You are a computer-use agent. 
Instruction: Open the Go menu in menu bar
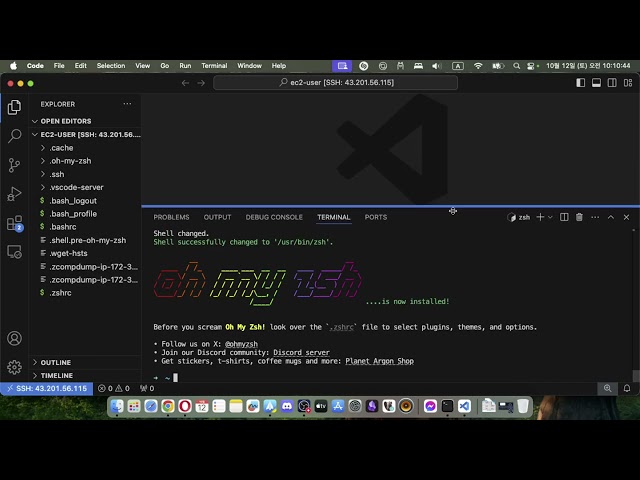[x=164, y=66]
